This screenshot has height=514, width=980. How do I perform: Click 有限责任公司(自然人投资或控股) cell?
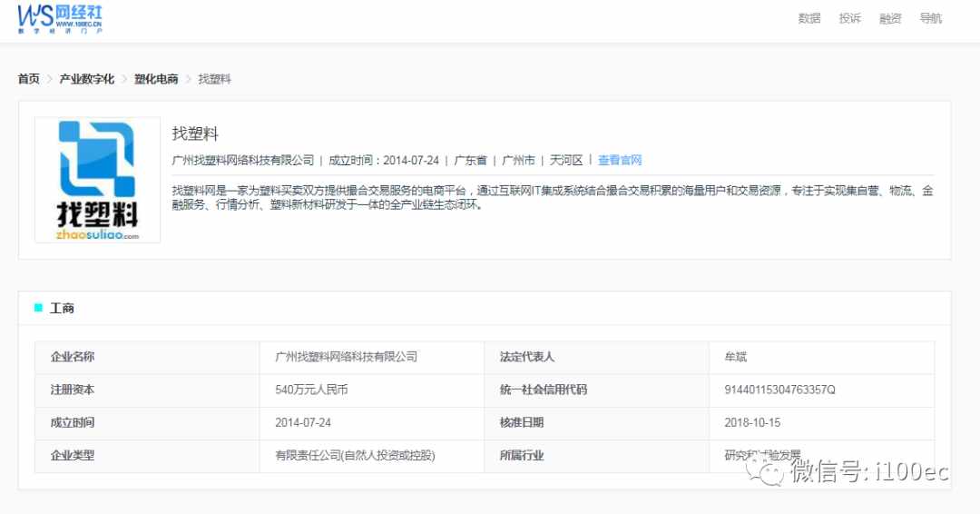[x=372, y=456]
